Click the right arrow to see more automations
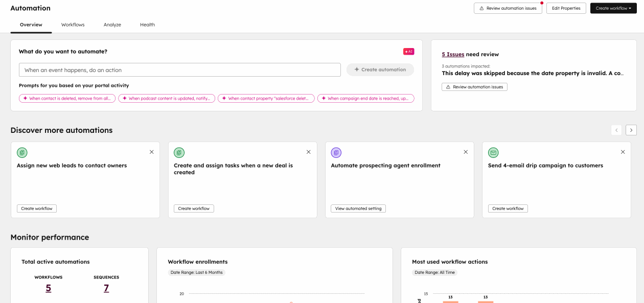This screenshot has width=644, height=303. coord(631,130)
